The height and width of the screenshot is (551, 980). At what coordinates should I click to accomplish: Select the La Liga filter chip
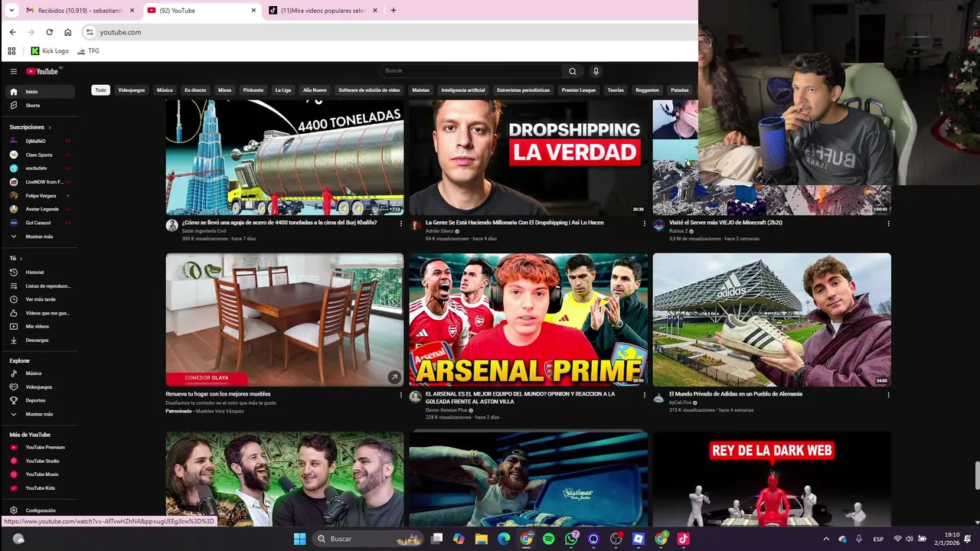coord(283,90)
